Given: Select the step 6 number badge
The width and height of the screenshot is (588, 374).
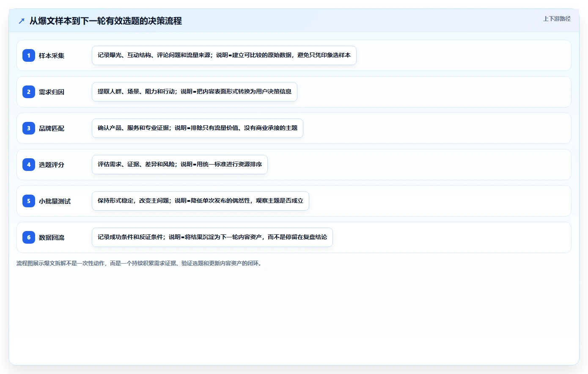Looking at the screenshot, I should [x=29, y=237].
